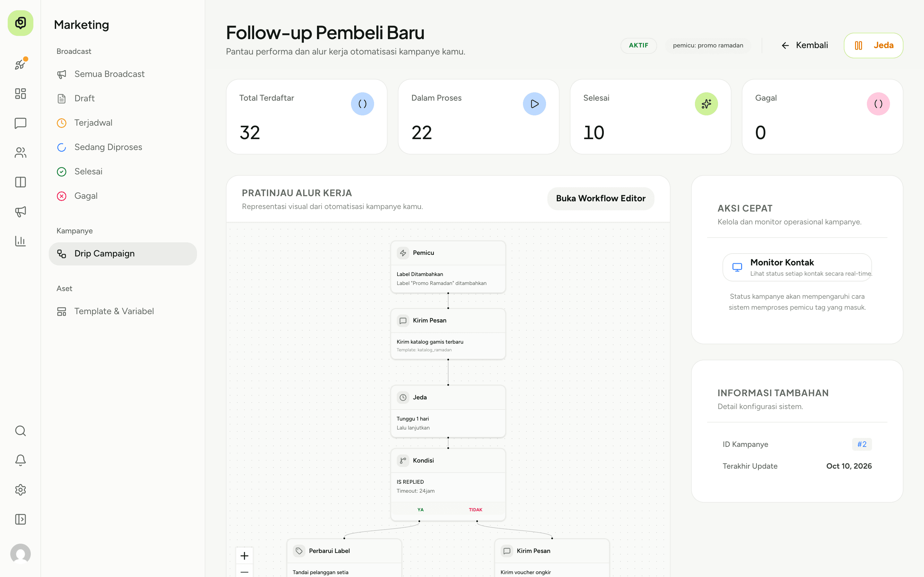This screenshot has height=577, width=924.
Task: Open the rocket launch icon in sidebar
Action: [x=20, y=64]
